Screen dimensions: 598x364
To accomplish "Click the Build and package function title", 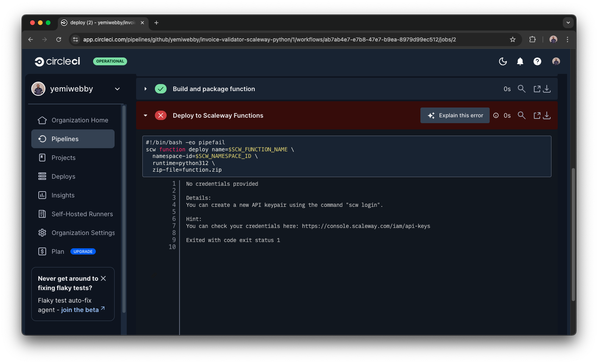I will pyautogui.click(x=214, y=89).
